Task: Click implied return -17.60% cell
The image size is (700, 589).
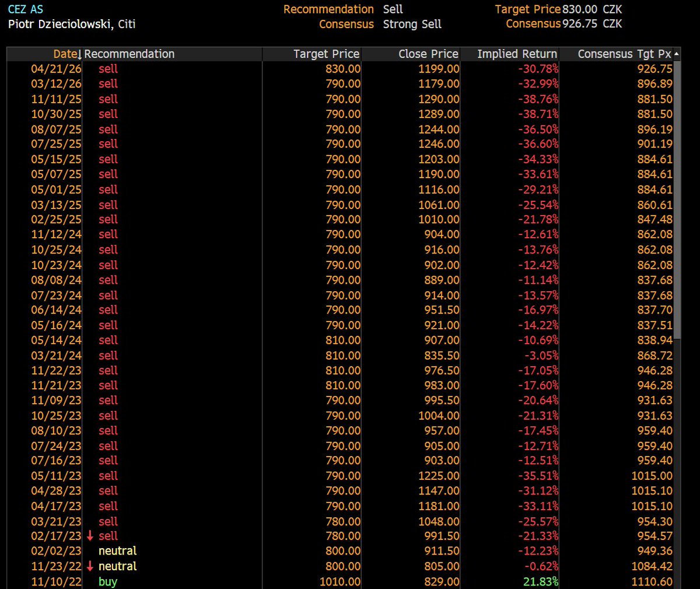Action: coord(538,385)
